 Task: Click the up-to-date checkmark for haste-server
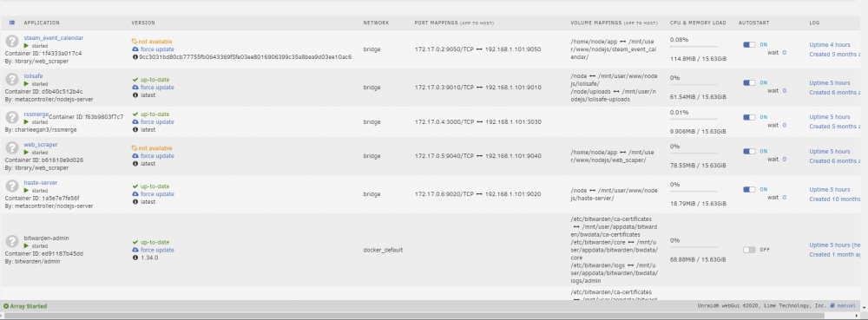[135, 186]
